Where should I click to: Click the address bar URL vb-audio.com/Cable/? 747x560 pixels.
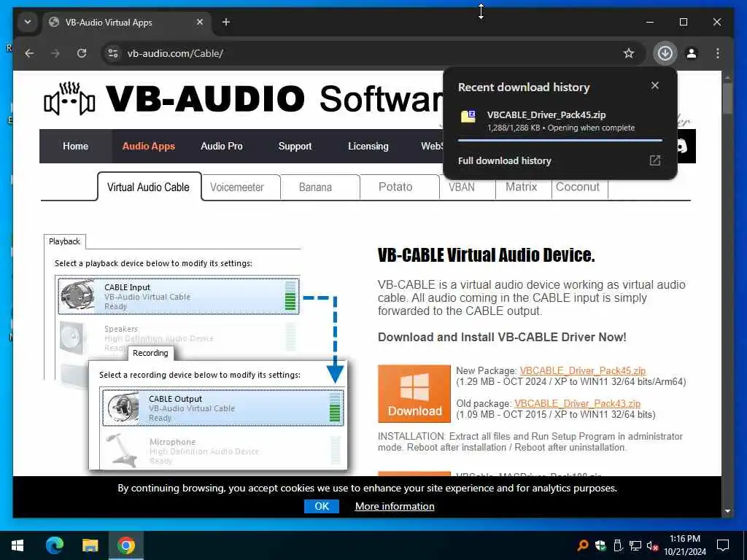175,53
